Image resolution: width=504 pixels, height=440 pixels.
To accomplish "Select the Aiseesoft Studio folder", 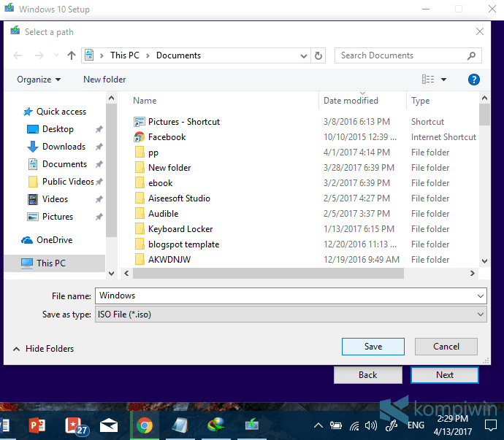I will 179,198.
